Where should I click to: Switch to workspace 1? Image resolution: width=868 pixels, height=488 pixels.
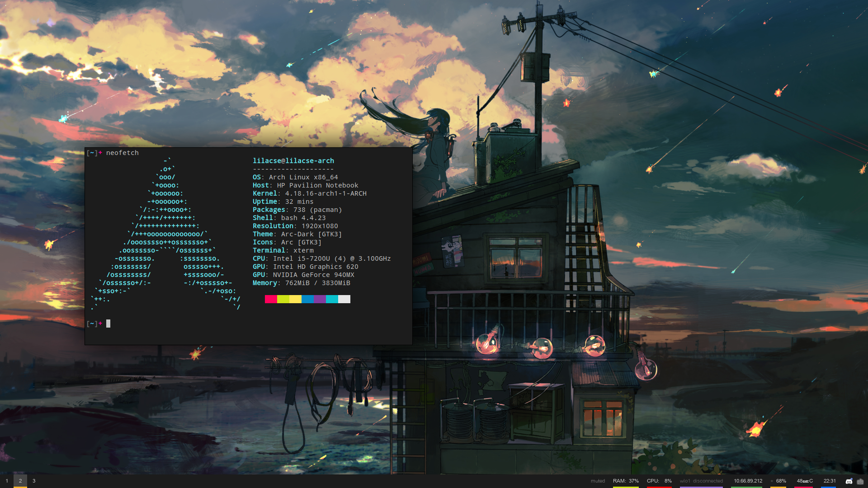coord(7,481)
